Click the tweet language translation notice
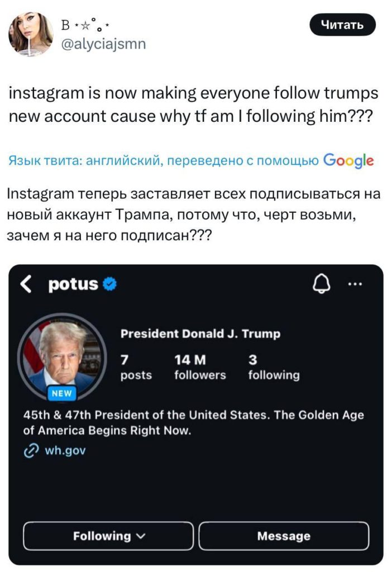Viewport: 392px width, 572px height. coord(162,161)
